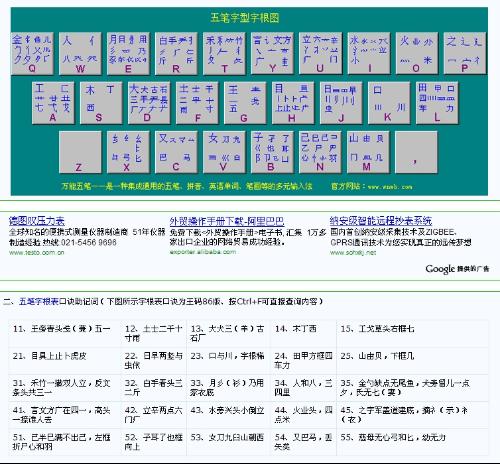Select table cell 55、慈母无心弓和匕
This screenshot has width=500, height=464.
click(x=413, y=442)
